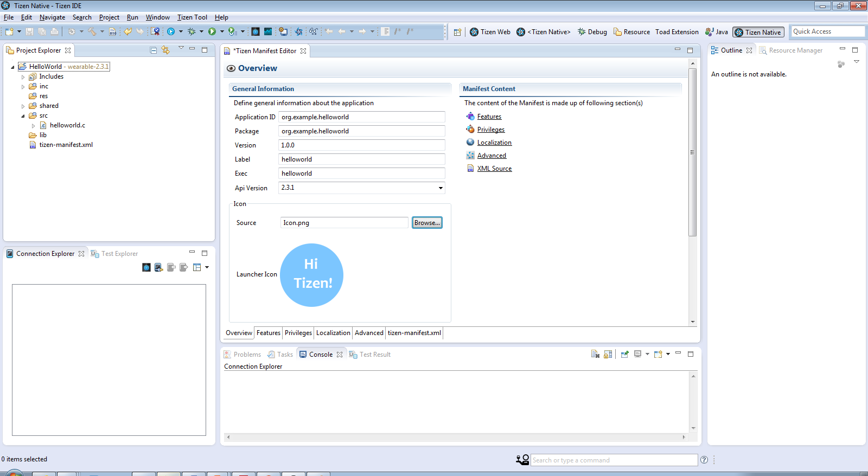Viewport: 868px width, 476px height.
Task: Open the File menu
Action: pos(9,17)
